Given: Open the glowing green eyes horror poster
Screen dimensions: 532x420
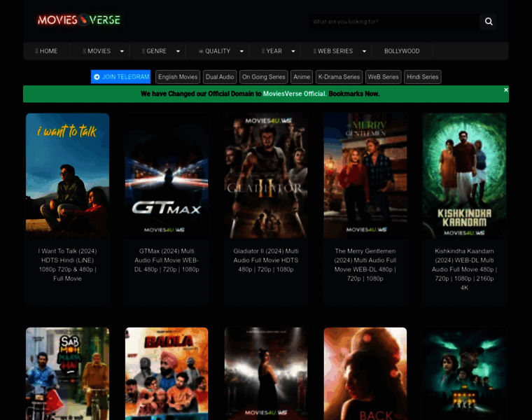Looking at the screenshot, I should (x=464, y=374).
